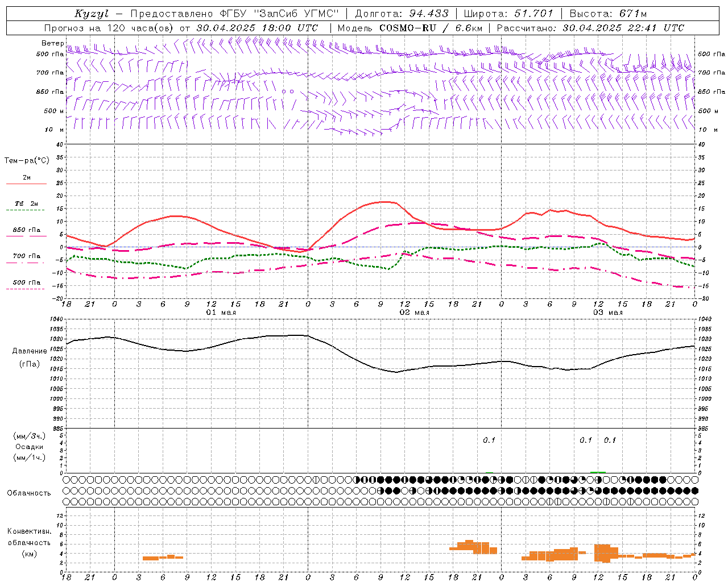
Task: Click the '700 гПа' temperature legend entry
Action: [x=27, y=256]
